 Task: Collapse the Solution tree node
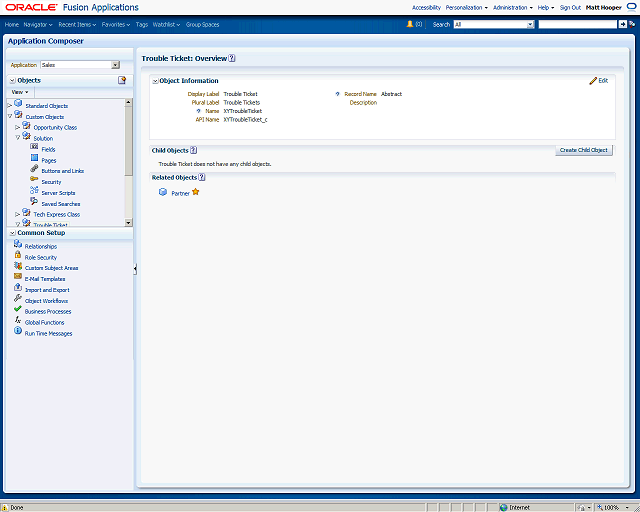click(x=18, y=138)
